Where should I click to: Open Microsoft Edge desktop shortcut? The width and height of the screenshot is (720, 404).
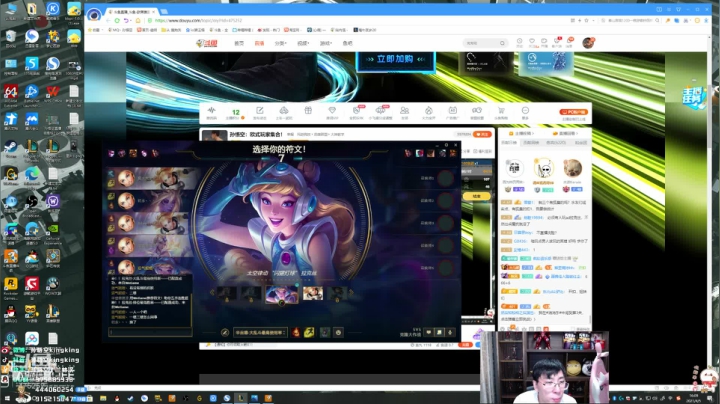(x=32, y=176)
